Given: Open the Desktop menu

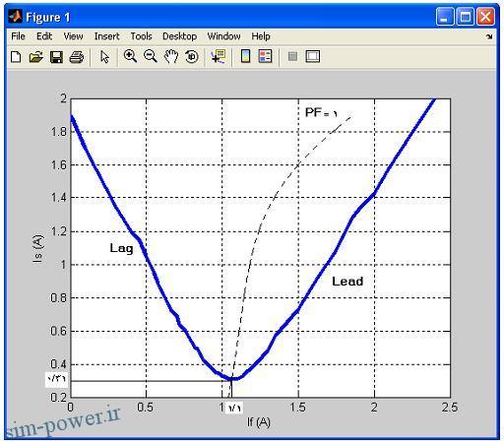Looking at the screenshot, I should [179, 36].
